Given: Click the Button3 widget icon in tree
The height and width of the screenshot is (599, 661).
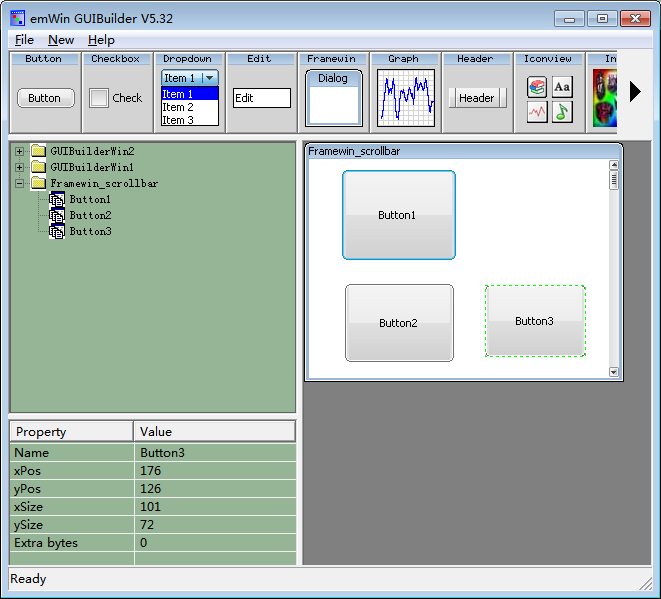Looking at the screenshot, I should coord(57,231).
